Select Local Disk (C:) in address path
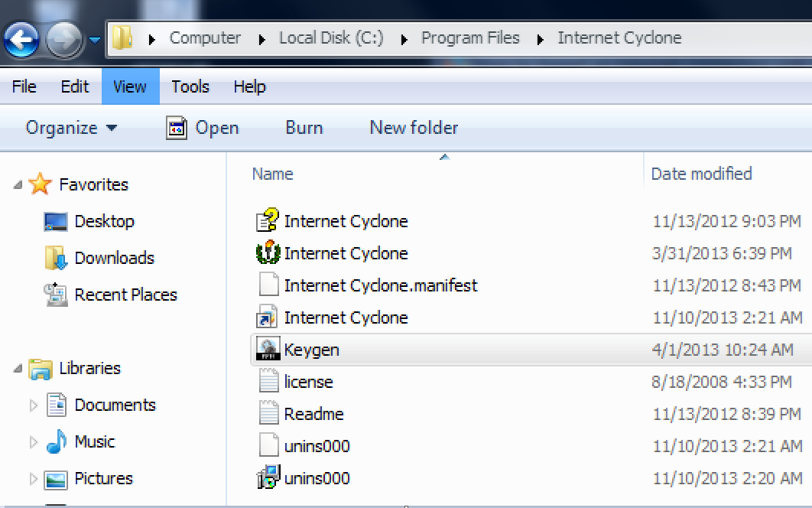 pyautogui.click(x=331, y=37)
